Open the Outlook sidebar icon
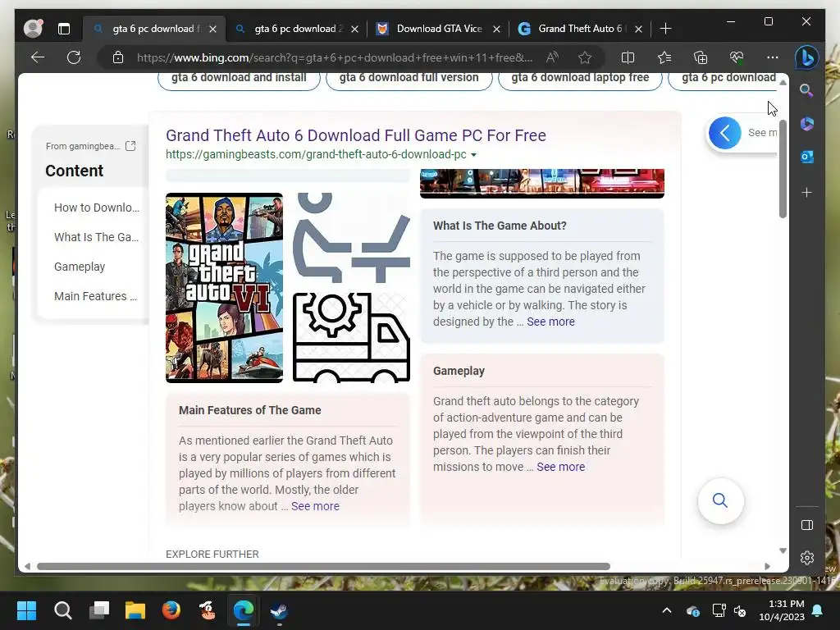Screen dimensions: 840x630 [807, 157]
